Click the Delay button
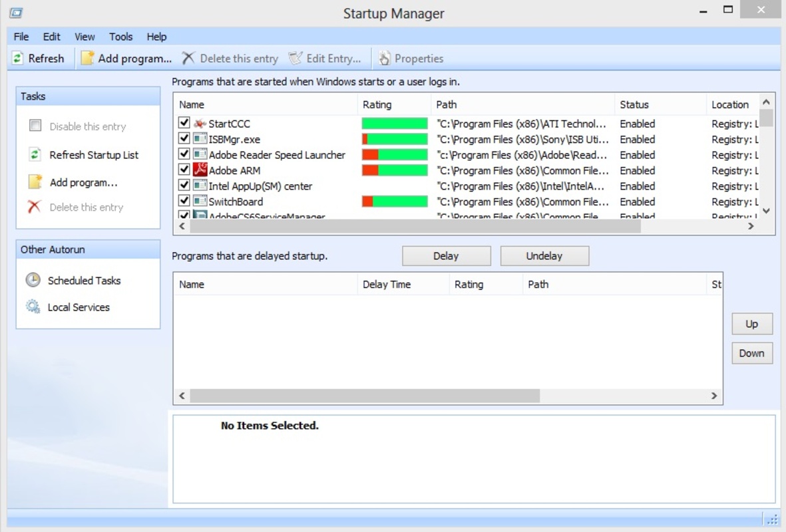The height and width of the screenshot is (532, 786). (446, 256)
